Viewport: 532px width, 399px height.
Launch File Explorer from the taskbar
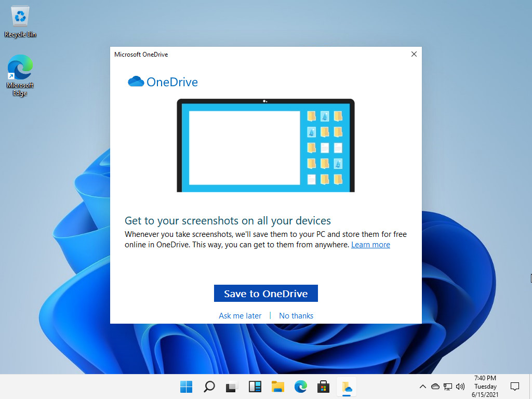coord(277,387)
